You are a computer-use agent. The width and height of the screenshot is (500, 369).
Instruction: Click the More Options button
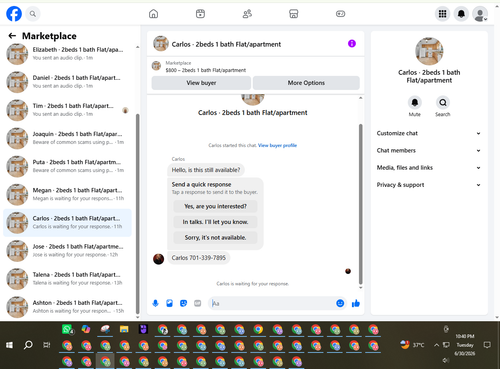pos(306,83)
